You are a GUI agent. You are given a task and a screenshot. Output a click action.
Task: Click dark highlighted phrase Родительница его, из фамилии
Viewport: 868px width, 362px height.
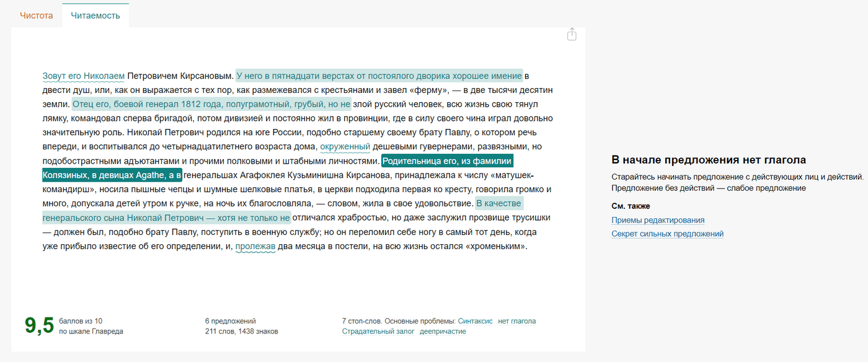447,161
